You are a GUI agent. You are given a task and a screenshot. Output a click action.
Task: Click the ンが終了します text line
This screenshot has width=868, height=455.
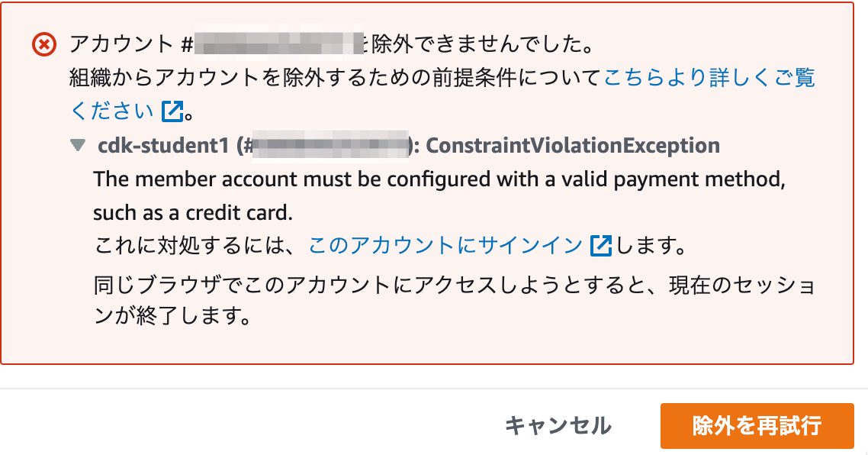[x=173, y=316]
